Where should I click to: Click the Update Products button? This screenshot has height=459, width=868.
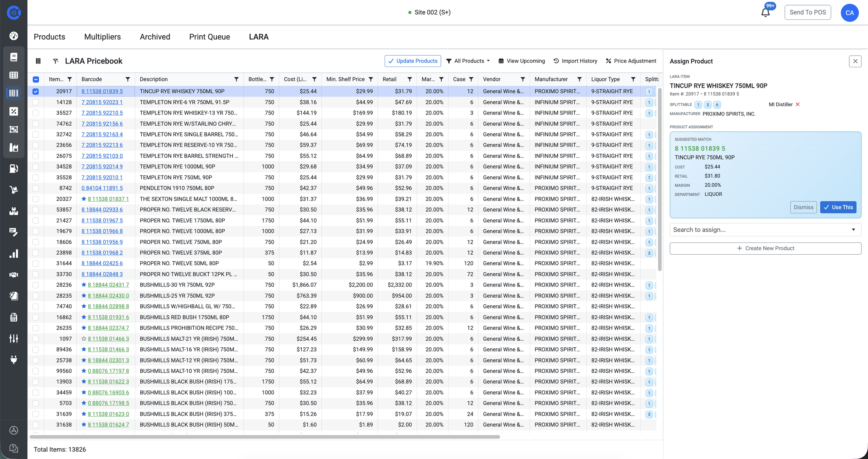tap(412, 61)
